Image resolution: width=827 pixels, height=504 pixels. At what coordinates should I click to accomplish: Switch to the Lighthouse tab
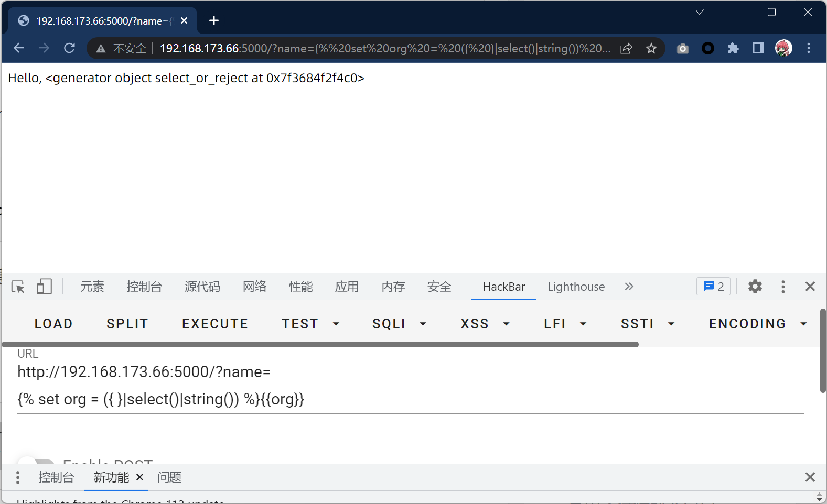click(x=576, y=287)
